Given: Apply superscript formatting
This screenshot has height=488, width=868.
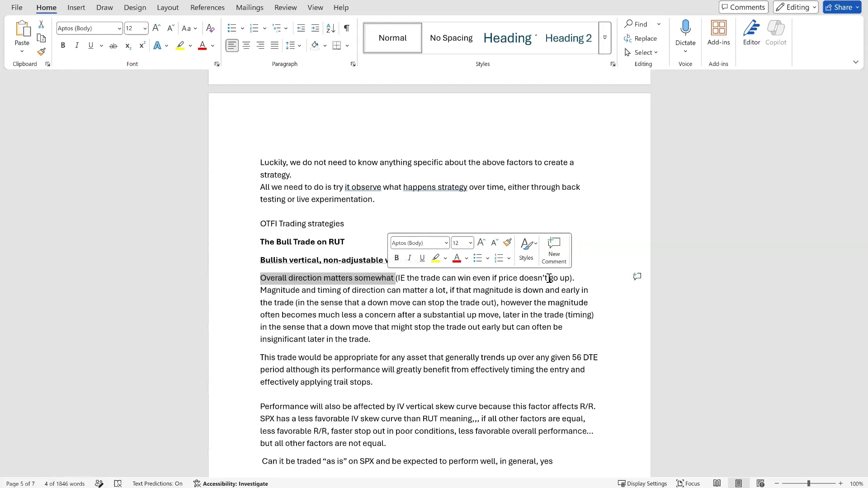Looking at the screenshot, I should 142,46.
